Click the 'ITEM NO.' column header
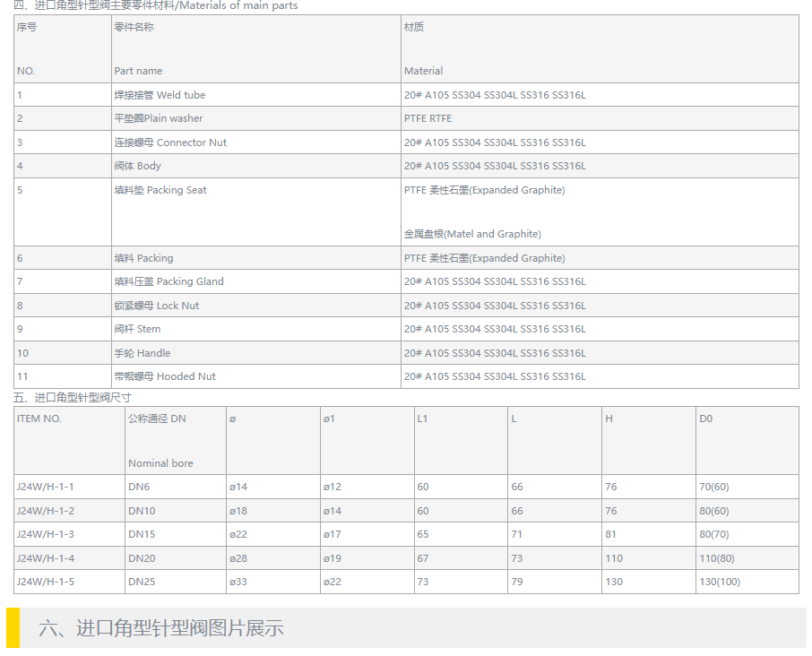Viewport: 812px width, 656px height. 39,419
